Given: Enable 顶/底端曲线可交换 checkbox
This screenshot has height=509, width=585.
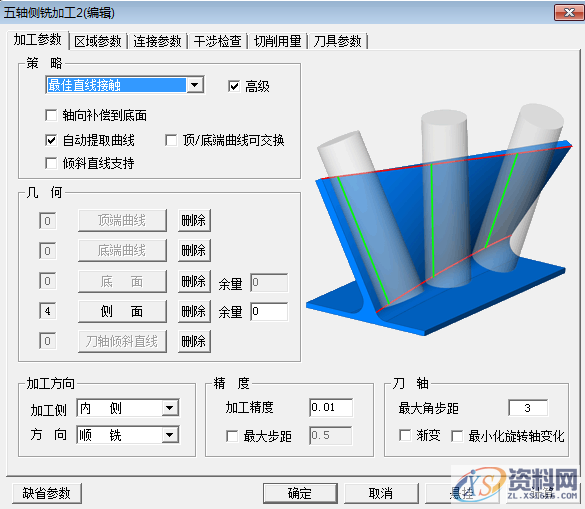Looking at the screenshot, I should tap(171, 140).
